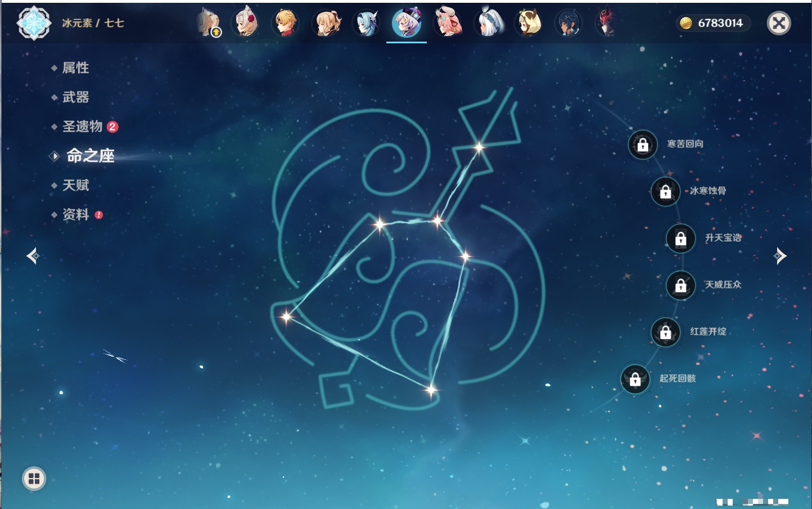Switch to the silver-haired maid with red rose
This screenshot has width=812, height=509.
pyautogui.click(x=245, y=22)
